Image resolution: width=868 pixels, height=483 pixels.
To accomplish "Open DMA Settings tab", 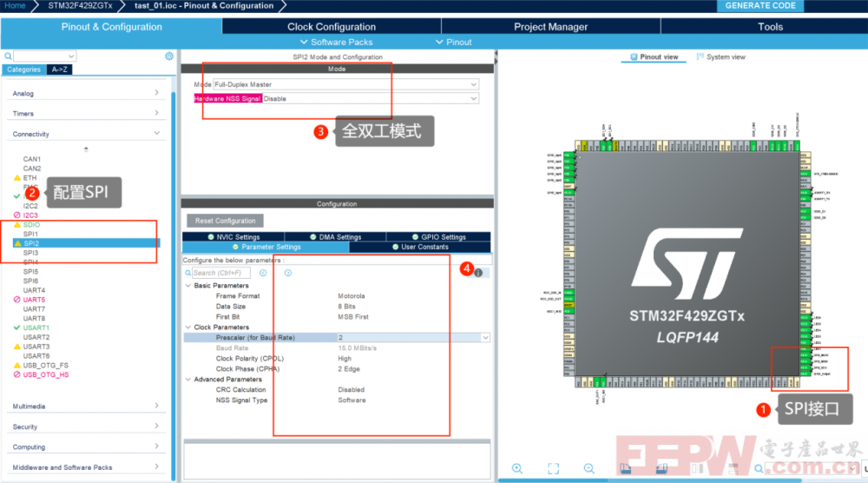I will [335, 236].
